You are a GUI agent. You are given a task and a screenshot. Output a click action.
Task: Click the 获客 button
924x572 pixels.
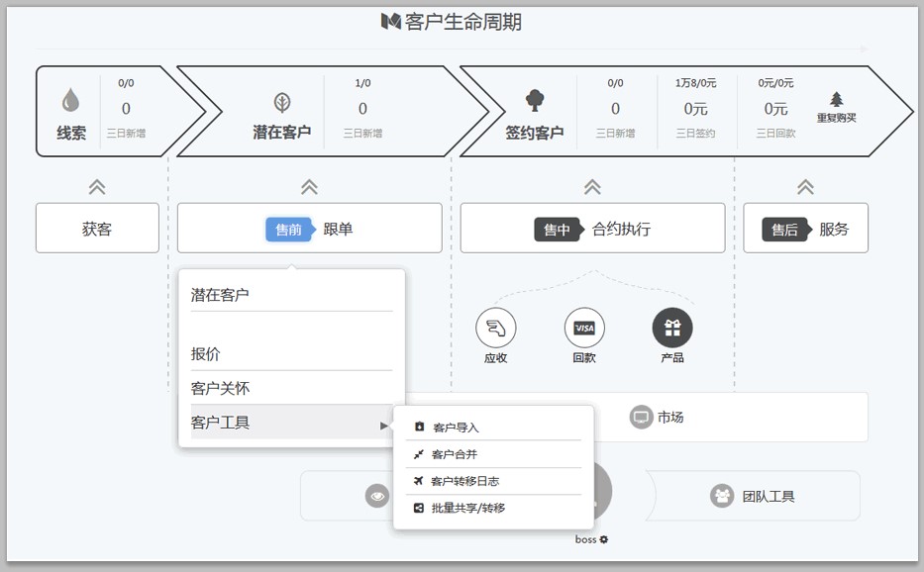click(x=97, y=229)
